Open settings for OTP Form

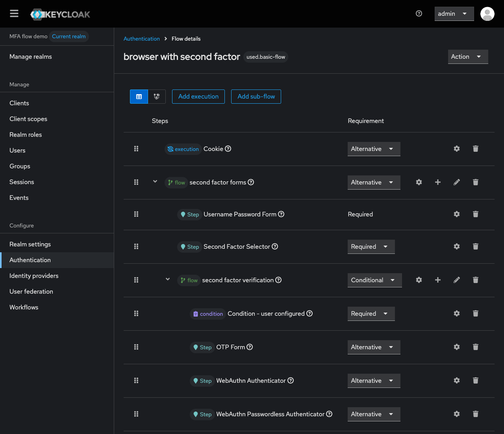[x=457, y=347]
